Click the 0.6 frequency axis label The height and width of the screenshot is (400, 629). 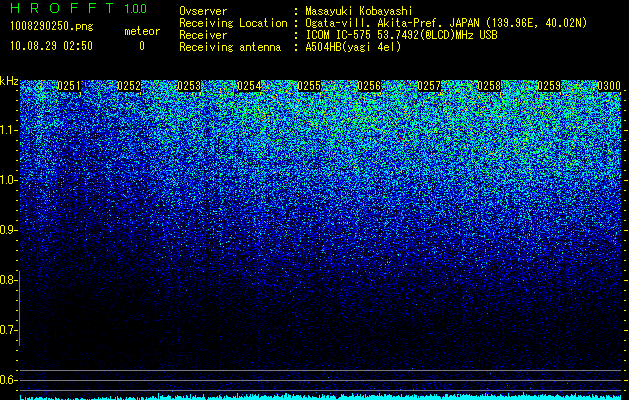tap(7, 380)
